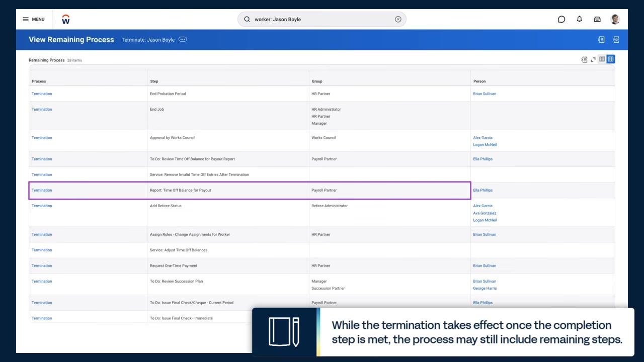Viewport: 644px width, 362px height.
Task: Select the 'Succession Partner' group text
Action: 328,288
